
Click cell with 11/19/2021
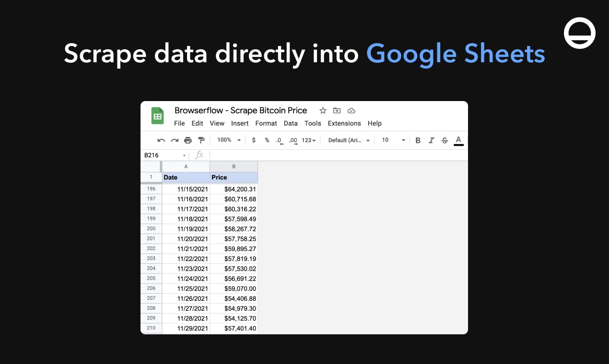(186, 229)
